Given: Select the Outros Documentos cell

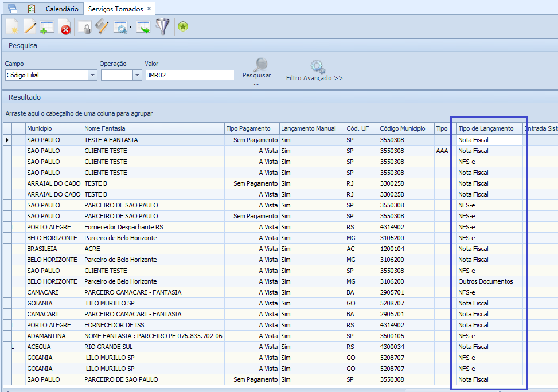Looking at the screenshot, I should [486, 281].
